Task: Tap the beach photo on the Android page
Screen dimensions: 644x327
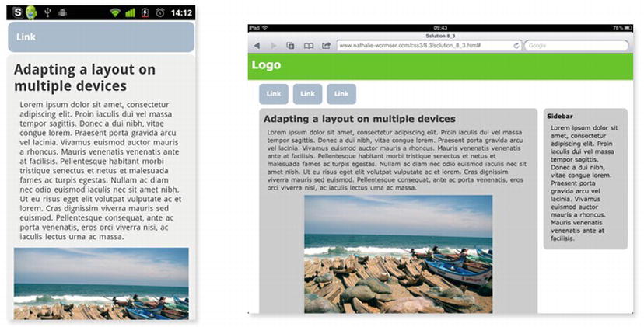Action: (101, 284)
